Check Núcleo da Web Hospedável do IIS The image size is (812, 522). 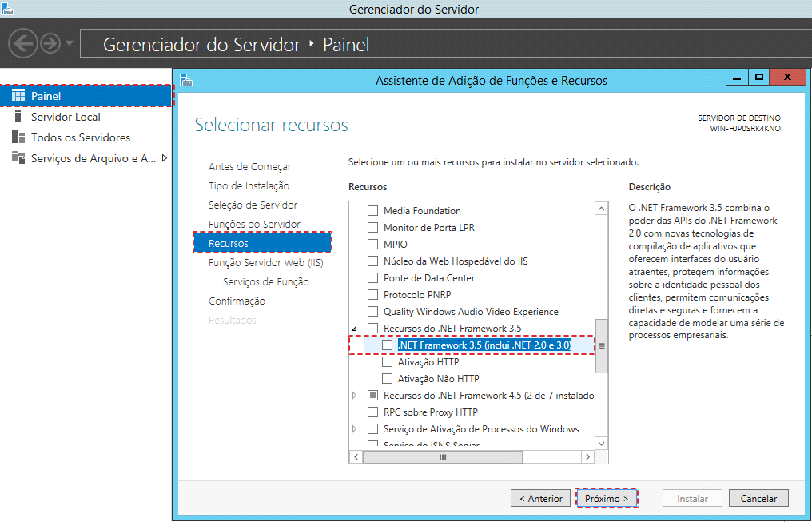[372, 261]
